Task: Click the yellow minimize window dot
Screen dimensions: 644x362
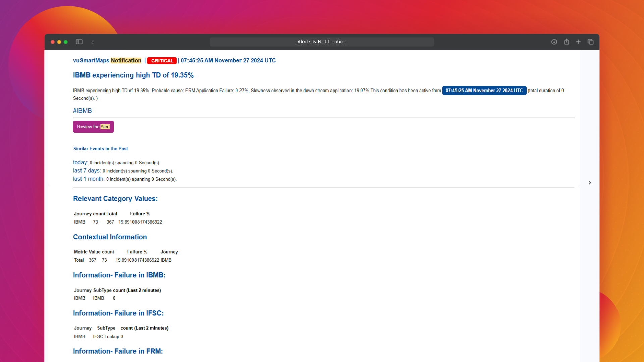Action: (59, 42)
